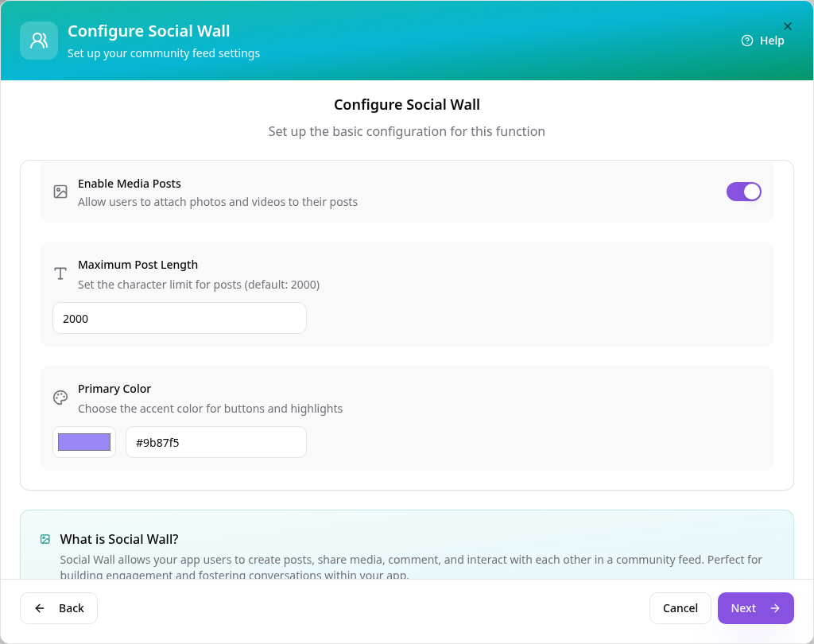Disable the Enable Media Posts toggle

[743, 192]
